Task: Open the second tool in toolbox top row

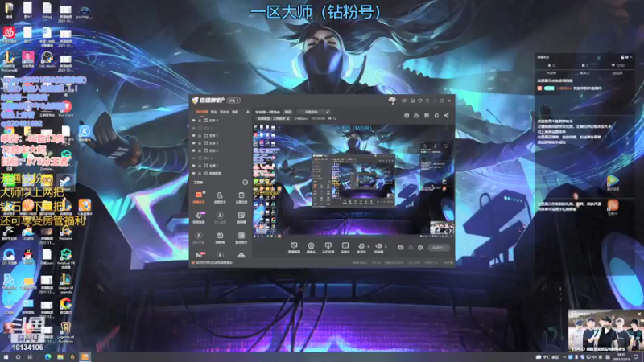Action: click(220, 197)
